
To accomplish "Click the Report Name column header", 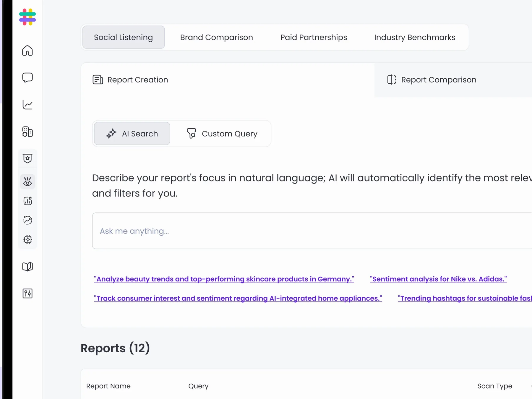I will click(108, 386).
